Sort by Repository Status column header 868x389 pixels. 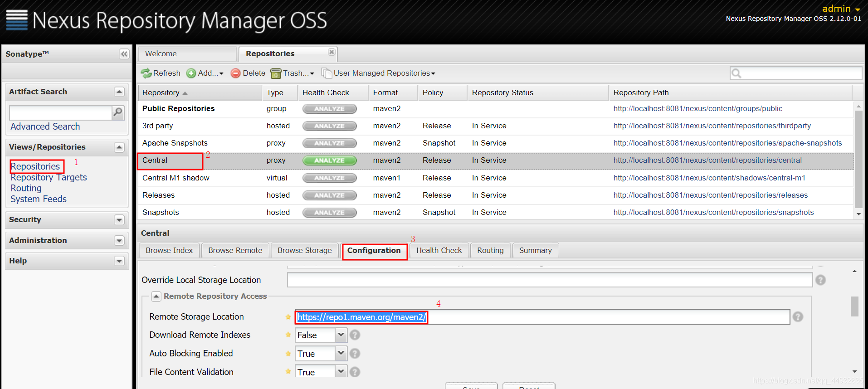click(x=538, y=92)
